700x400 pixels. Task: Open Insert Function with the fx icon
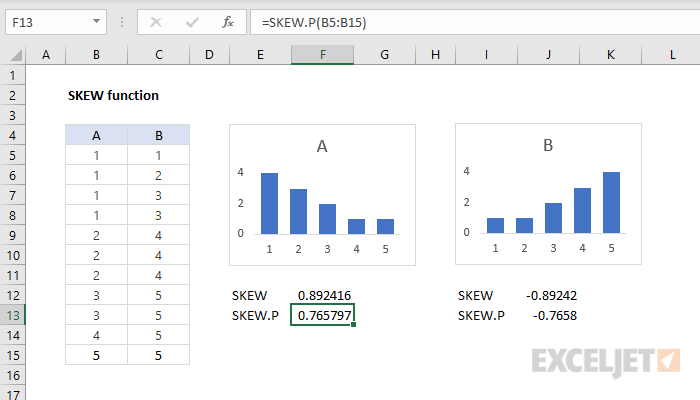228,22
